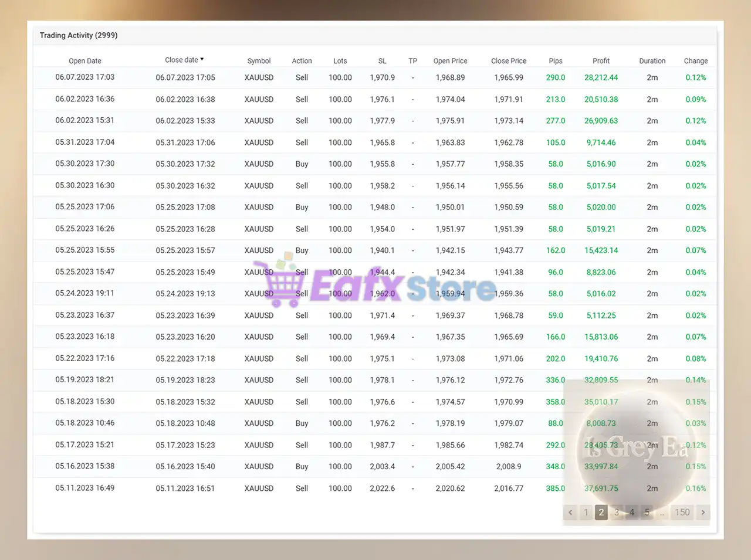Select current page 2 in pagination

click(601, 513)
